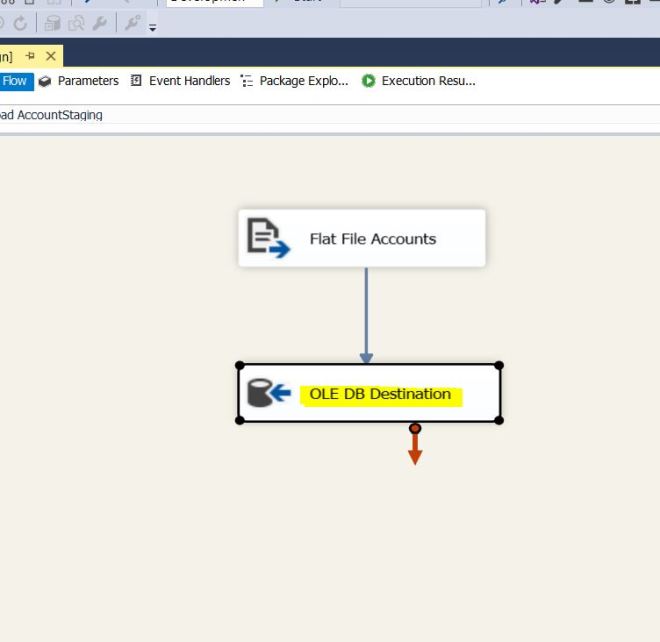
Task: Click the refresh icon in the toolbar
Action: (20, 23)
